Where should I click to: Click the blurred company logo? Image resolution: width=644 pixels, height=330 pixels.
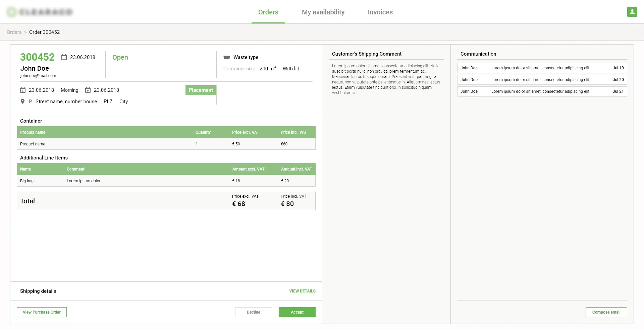pyautogui.click(x=40, y=12)
